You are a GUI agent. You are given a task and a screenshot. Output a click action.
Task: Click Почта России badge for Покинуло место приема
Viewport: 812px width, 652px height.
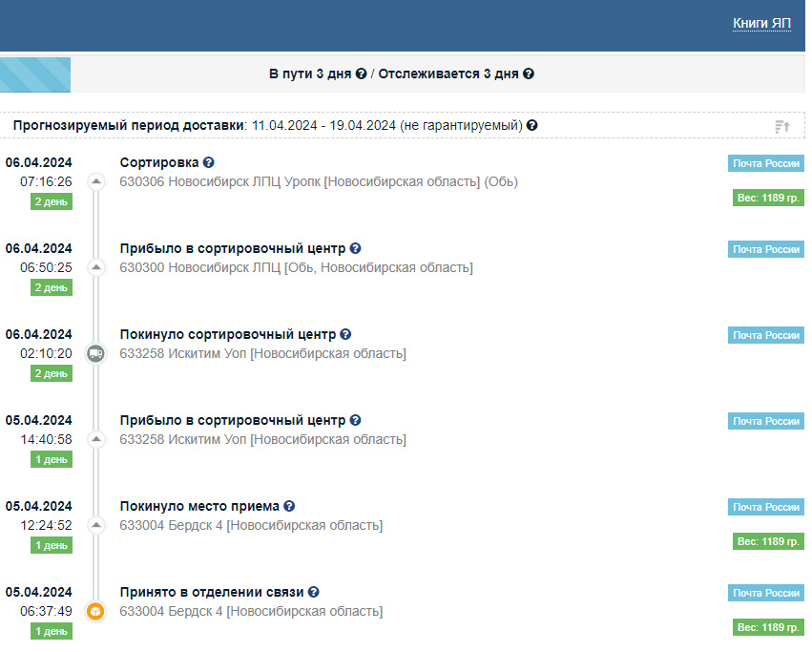point(766,507)
